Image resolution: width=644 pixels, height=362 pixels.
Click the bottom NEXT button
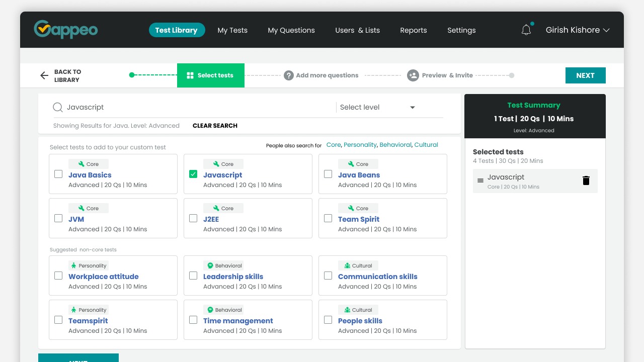pyautogui.click(x=78, y=358)
